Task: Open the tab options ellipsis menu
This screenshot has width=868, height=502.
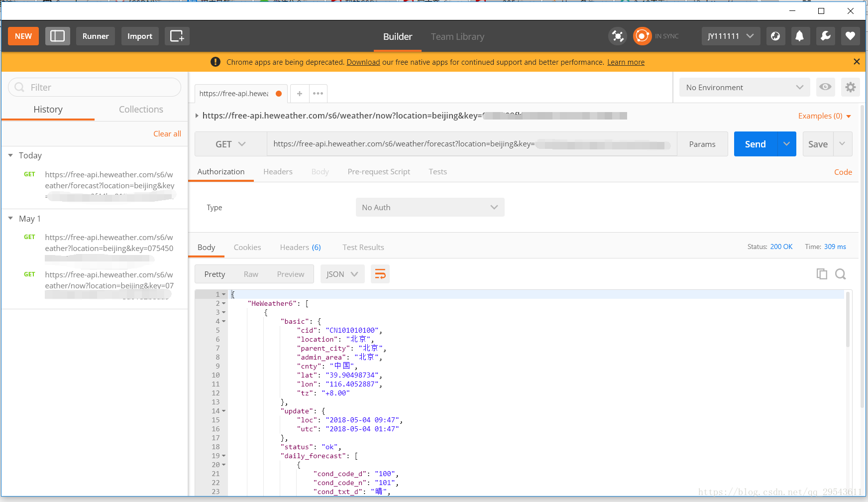Action: 318,93
